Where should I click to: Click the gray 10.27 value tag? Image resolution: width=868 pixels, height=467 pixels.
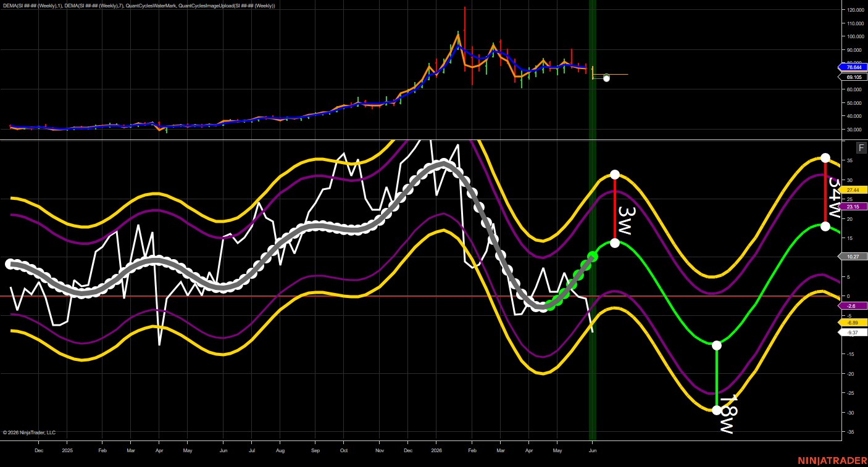[852, 256]
